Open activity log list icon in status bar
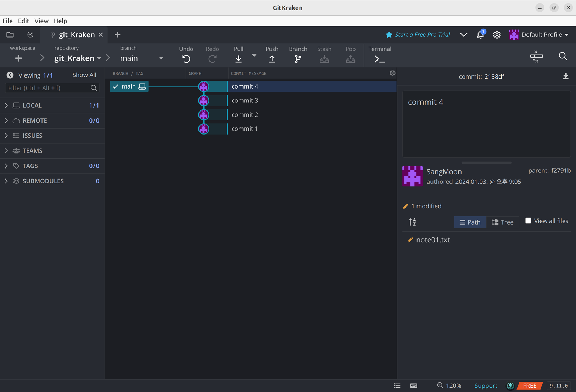Image resolution: width=576 pixels, height=392 pixels. (397, 386)
